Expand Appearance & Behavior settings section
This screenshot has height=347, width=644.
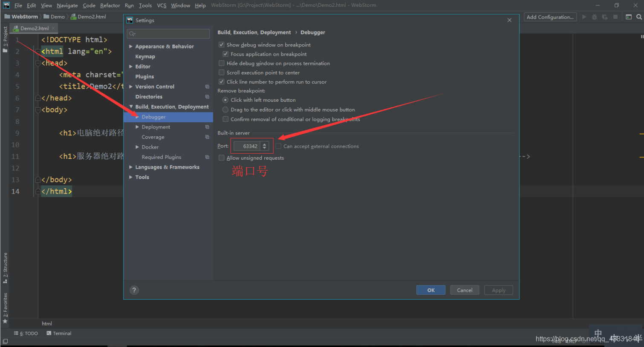click(131, 46)
